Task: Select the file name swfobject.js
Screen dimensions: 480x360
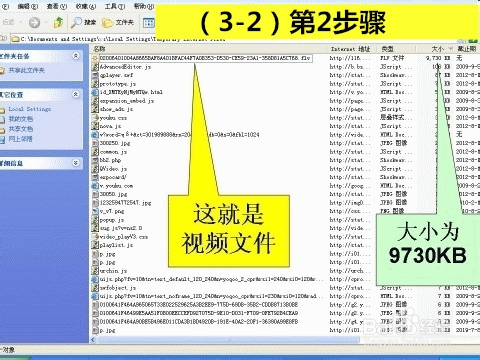Action: tap(118, 288)
